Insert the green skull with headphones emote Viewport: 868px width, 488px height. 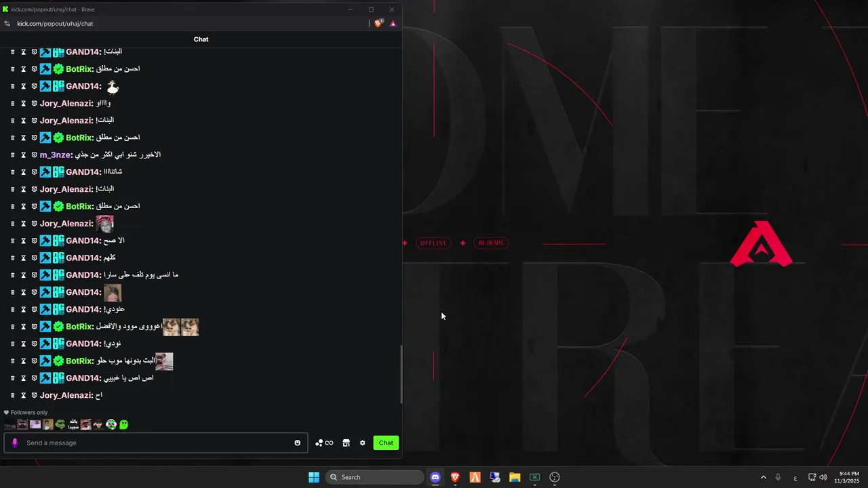[111, 424]
